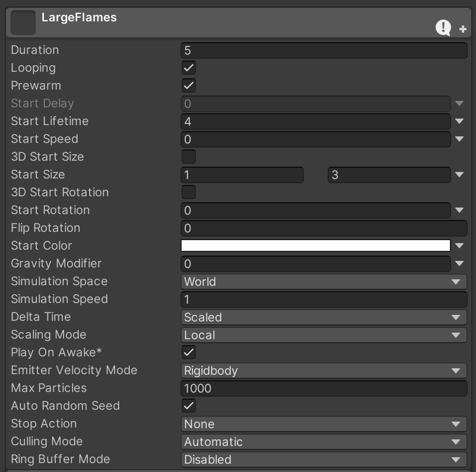Click the Max Particles property label
Screen dimensions: 476x472
[49, 388]
